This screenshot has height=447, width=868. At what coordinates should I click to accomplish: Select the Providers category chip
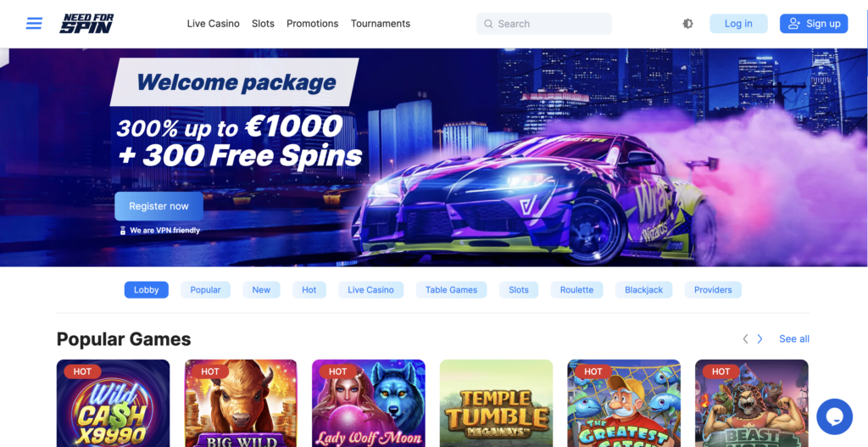[x=713, y=290]
